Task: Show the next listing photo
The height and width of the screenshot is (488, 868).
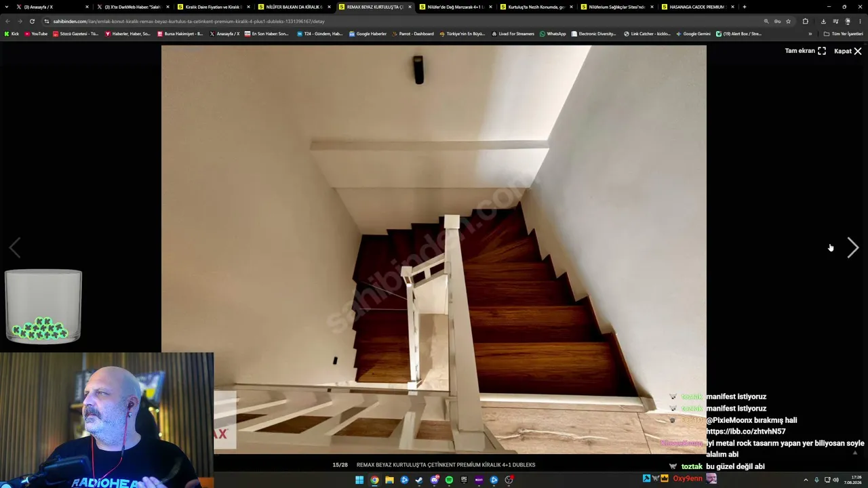Action: [x=853, y=248]
